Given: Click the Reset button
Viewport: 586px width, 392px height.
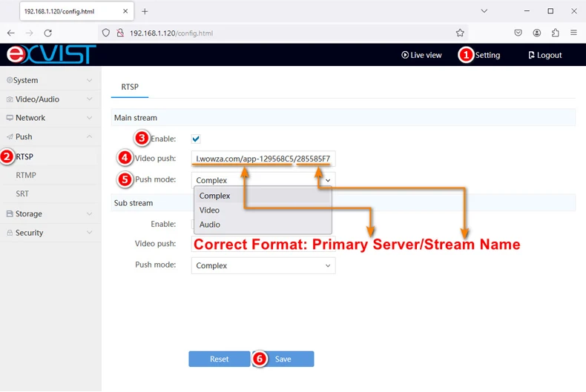Looking at the screenshot, I should tap(219, 359).
